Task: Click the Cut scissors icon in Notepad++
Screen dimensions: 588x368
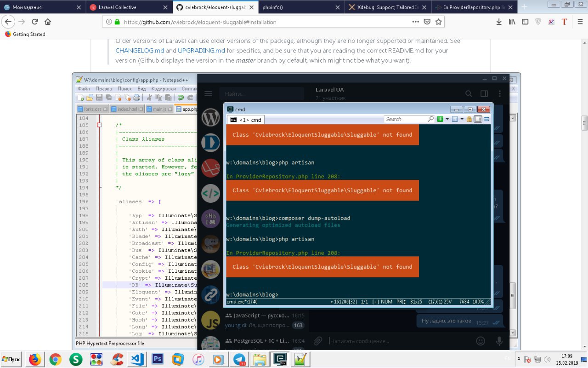Action: (149, 98)
